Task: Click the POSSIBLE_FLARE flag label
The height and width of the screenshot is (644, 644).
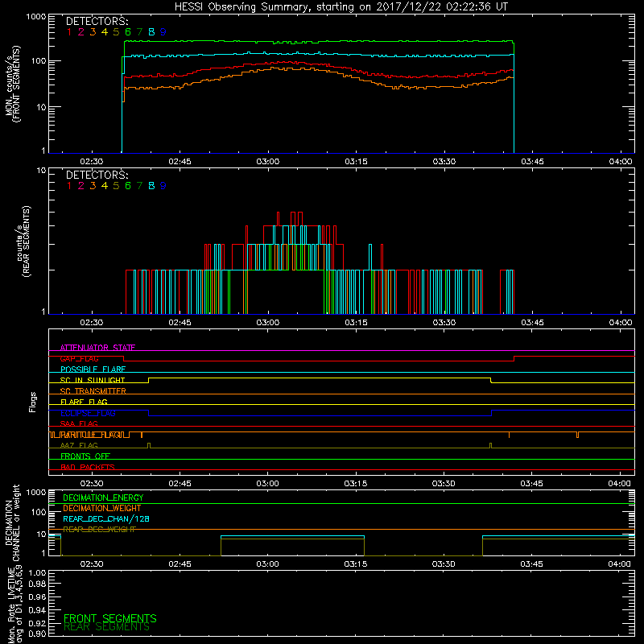Action: pos(93,369)
